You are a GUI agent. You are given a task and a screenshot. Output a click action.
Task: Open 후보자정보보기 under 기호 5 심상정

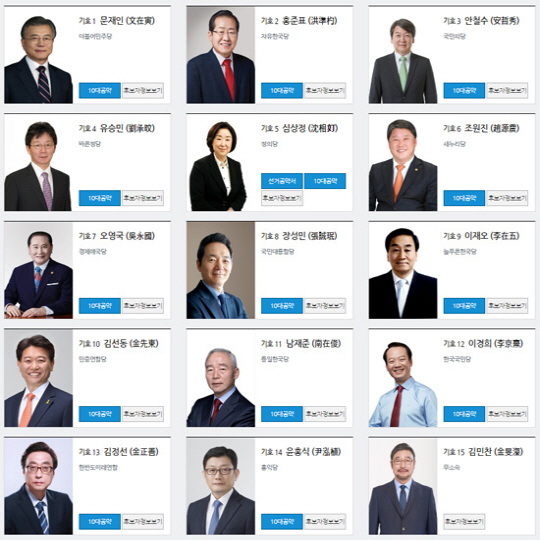point(282,198)
